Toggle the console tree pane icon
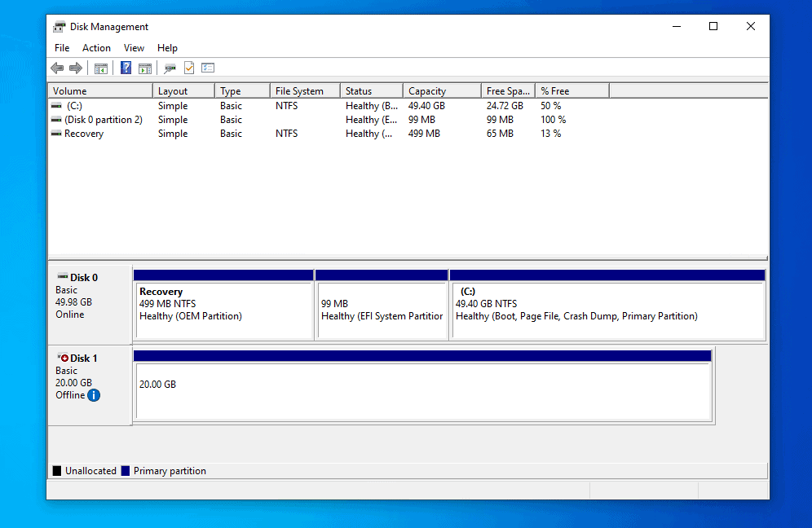This screenshot has height=528, width=812. pos(101,68)
